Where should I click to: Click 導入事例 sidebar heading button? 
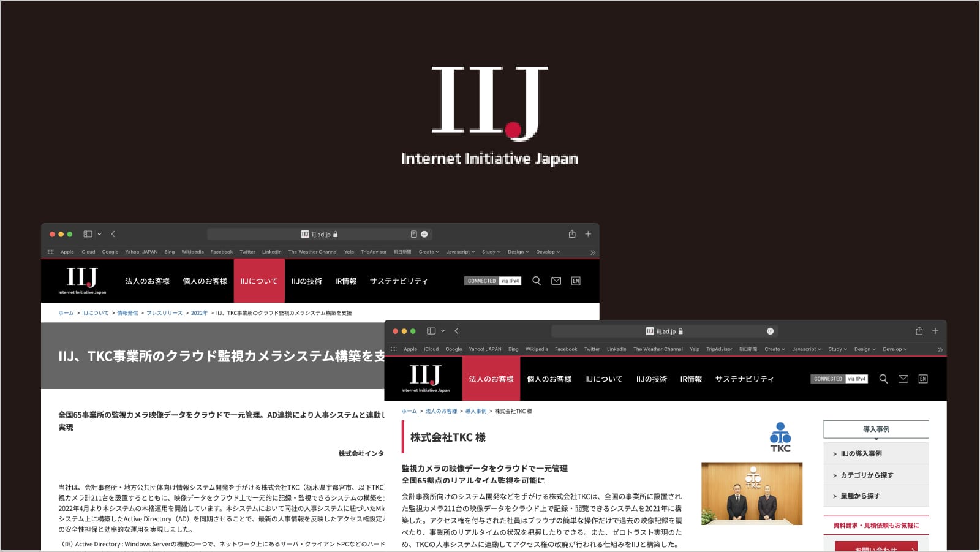876,429
